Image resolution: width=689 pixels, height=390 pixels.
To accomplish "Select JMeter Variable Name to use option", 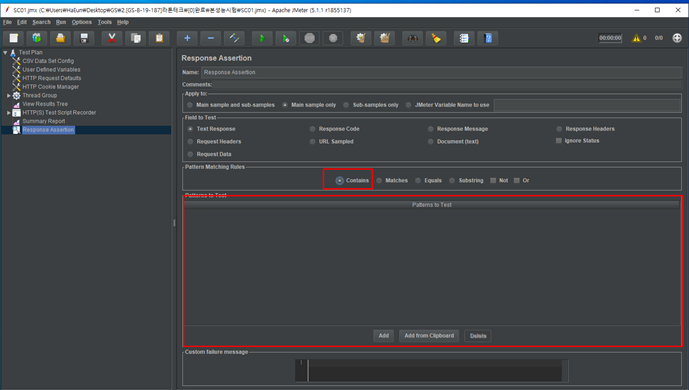I will (x=409, y=105).
